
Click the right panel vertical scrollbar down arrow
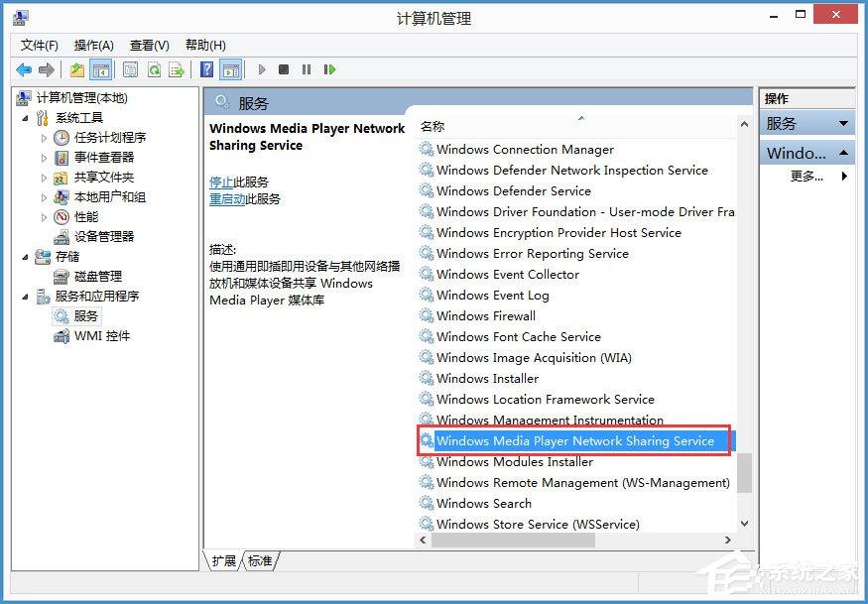(745, 525)
